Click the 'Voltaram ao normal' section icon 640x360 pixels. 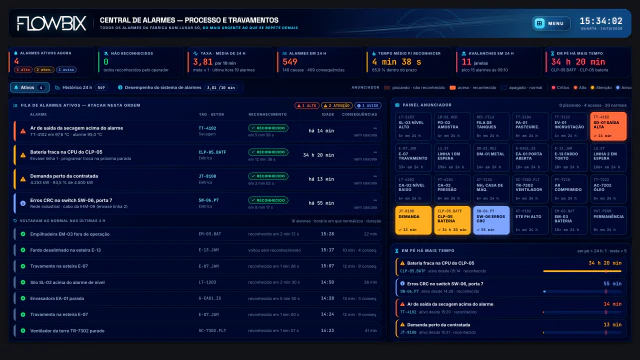pos(15,221)
